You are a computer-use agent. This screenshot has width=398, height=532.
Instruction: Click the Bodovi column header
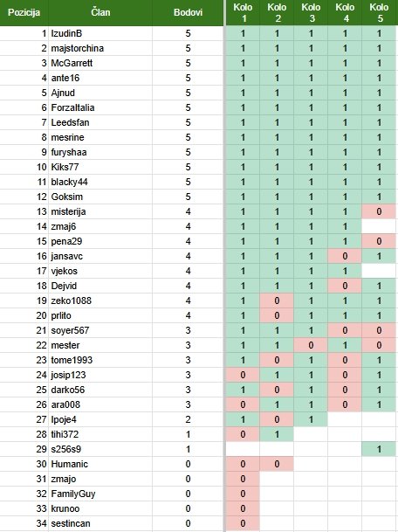pyautogui.click(x=188, y=12)
